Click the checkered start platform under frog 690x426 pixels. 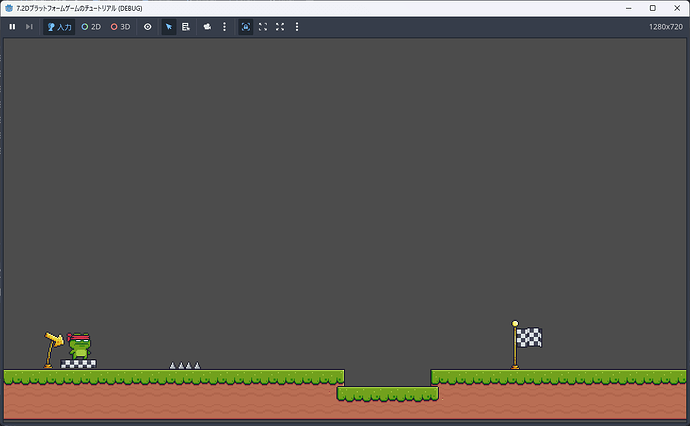(78, 364)
